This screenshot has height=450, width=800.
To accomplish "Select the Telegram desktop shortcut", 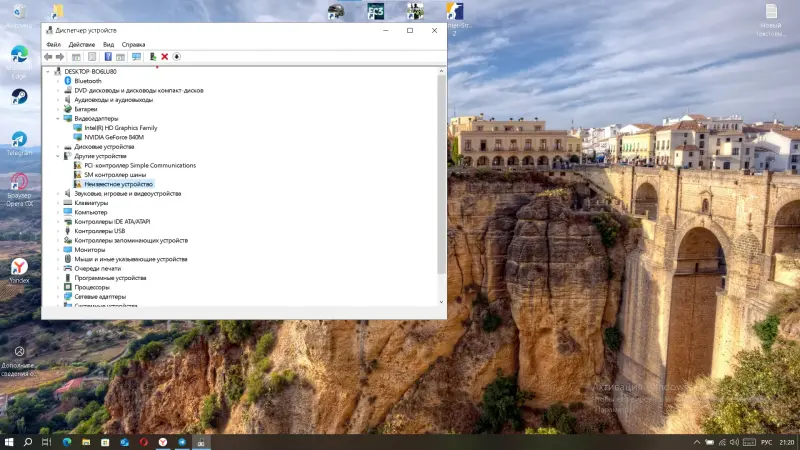I will point(19,143).
